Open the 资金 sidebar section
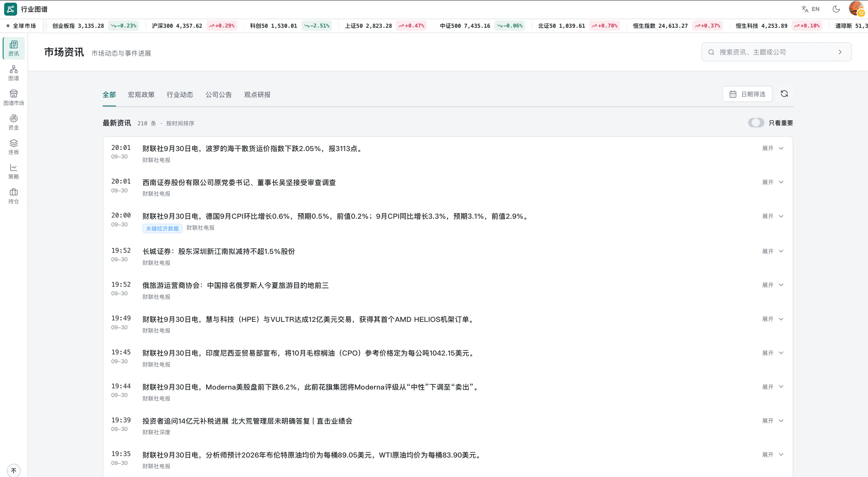 coord(14,122)
